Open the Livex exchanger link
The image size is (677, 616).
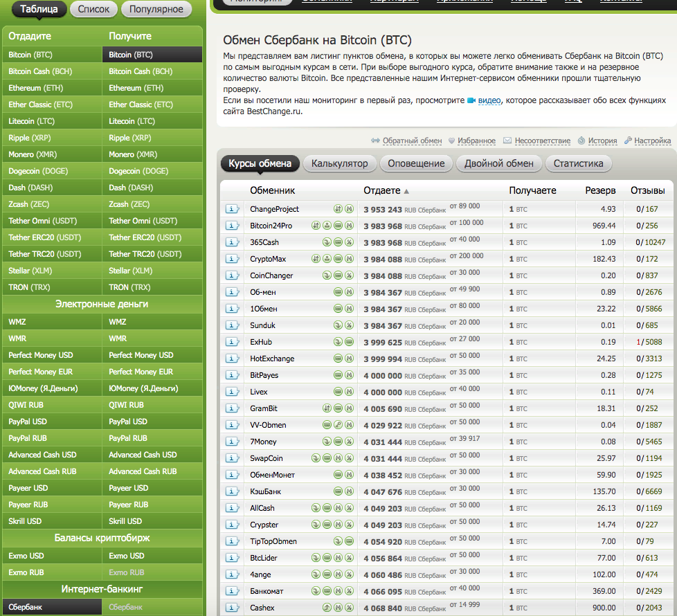[x=259, y=392]
